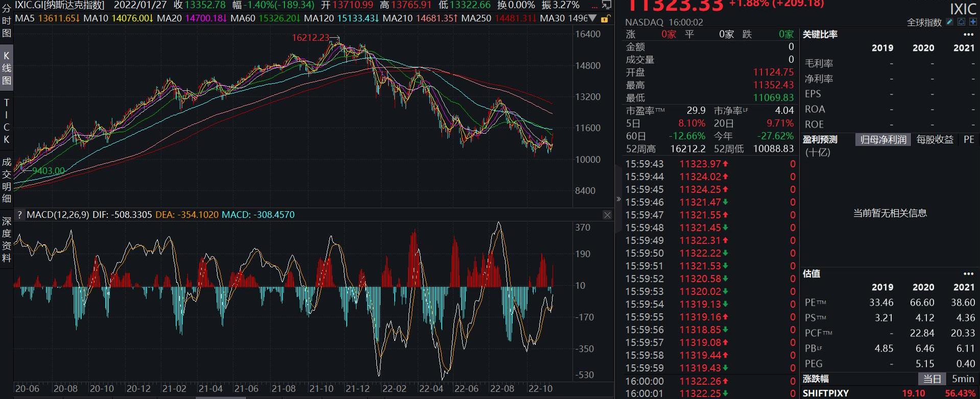980x399 pixels.
Task: Click the 60日 change -12.66%
Action: [687, 136]
